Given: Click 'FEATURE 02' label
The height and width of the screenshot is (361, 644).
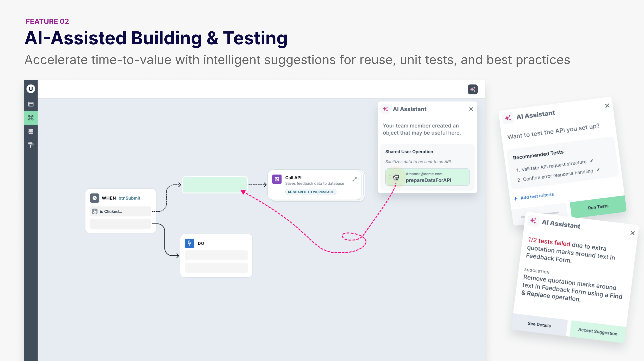Looking at the screenshot, I should tap(47, 21).
